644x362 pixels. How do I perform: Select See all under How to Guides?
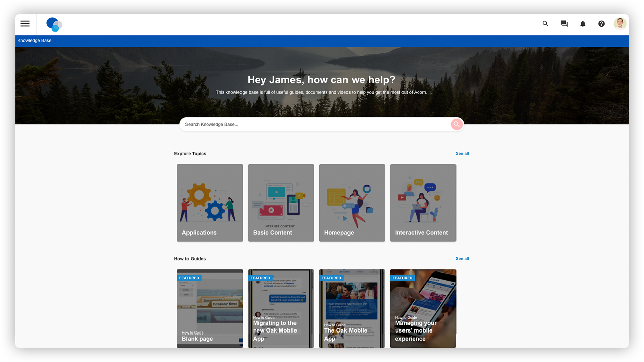pyautogui.click(x=462, y=258)
